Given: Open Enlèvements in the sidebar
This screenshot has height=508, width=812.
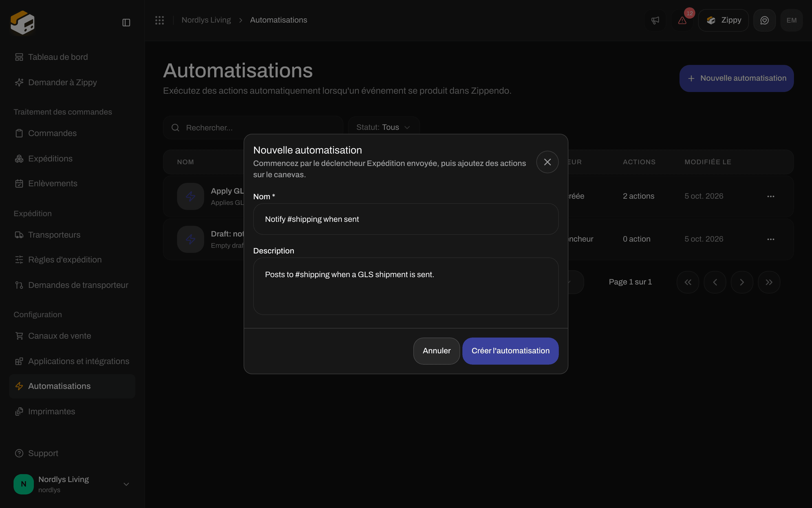Looking at the screenshot, I should (72, 183).
